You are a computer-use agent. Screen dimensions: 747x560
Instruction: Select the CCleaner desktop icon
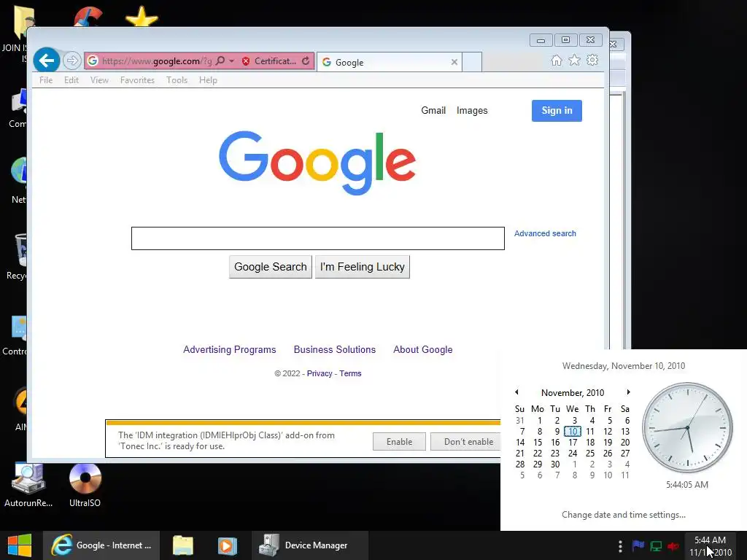pyautogui.click(x=88, y=17)
